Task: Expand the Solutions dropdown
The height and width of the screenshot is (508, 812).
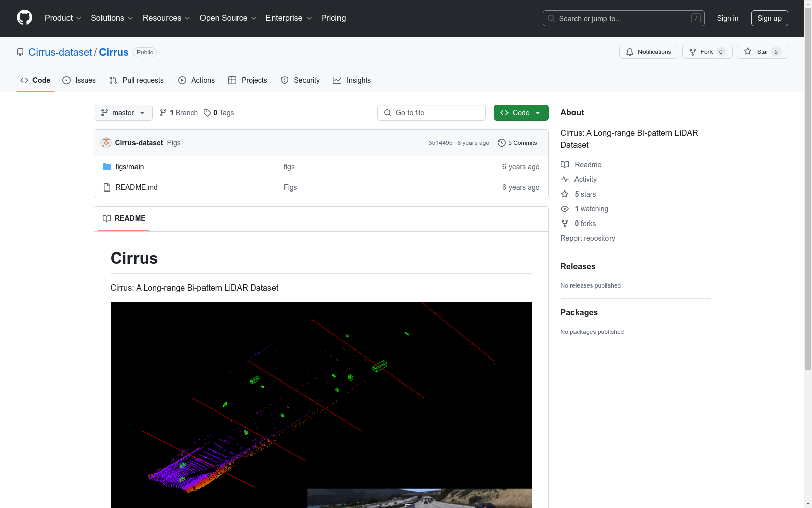Action: click(112, 18)
